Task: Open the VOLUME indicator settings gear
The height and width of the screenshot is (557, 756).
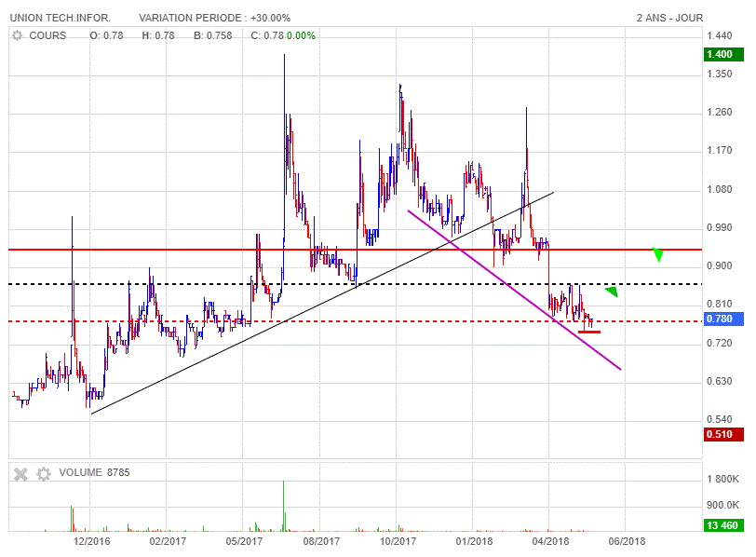Action: click(44, 474)
